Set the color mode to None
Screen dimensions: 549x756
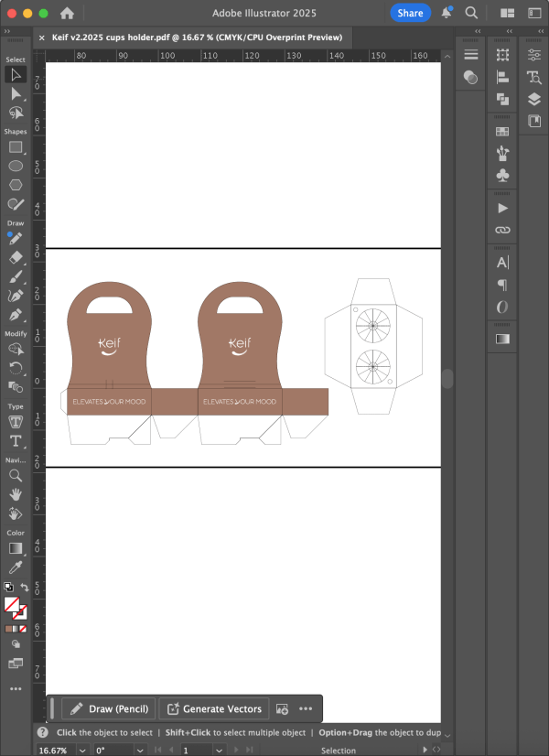[x=25, y=629]
